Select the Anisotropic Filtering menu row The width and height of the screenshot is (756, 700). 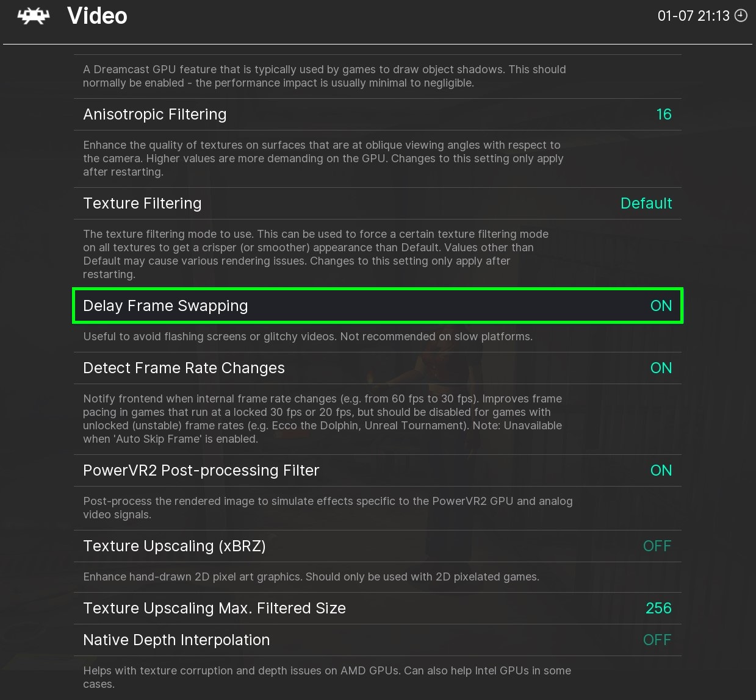(x=377, y=115)
